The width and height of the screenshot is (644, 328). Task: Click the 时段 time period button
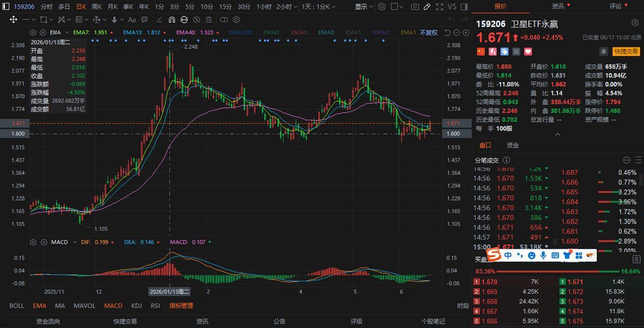pyautogui.click(x=463, y=305)
